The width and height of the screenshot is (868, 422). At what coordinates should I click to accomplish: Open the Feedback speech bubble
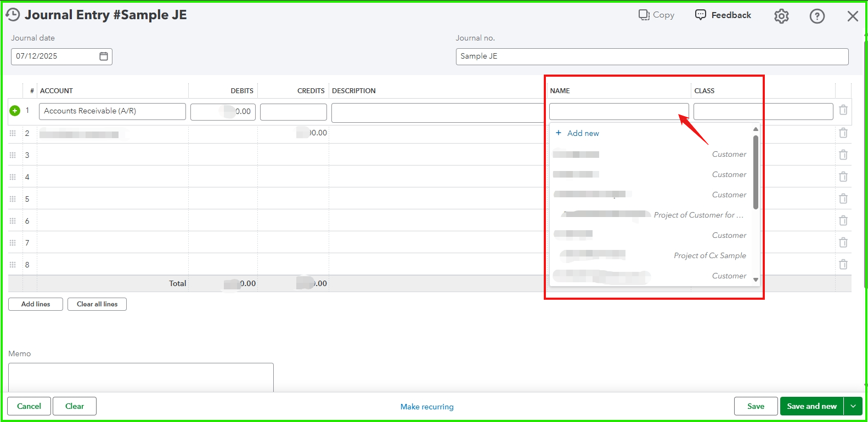(x=701, y=15)
